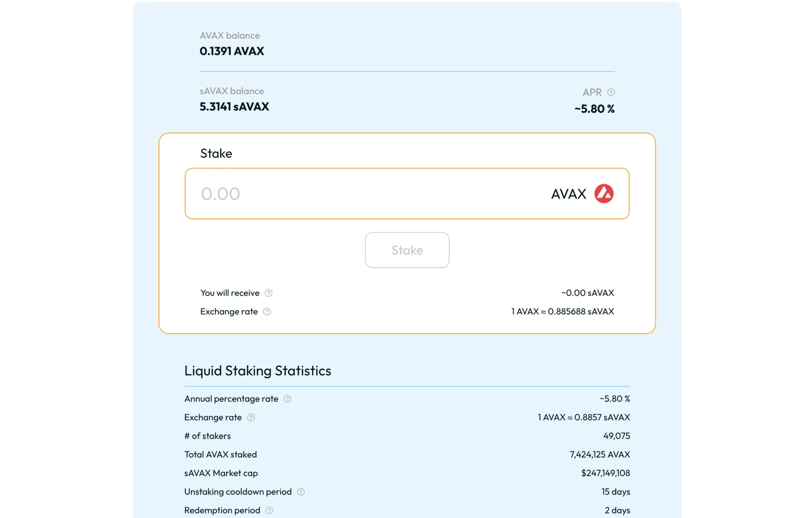The width and height of the screenshot is (812, 518).
Task: Click the red AVAX token logo
Action: (604, 193)
